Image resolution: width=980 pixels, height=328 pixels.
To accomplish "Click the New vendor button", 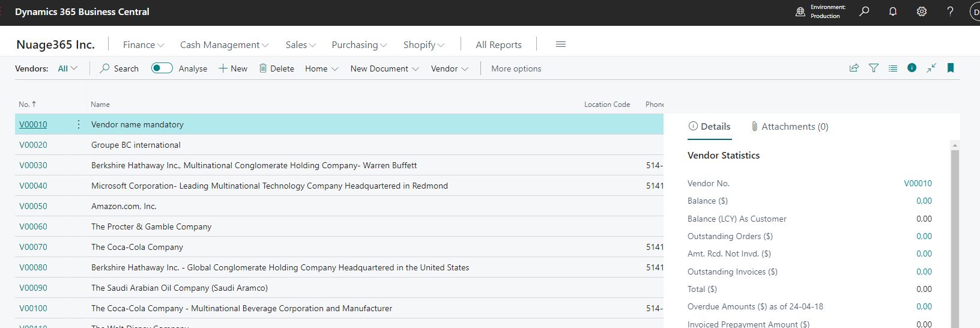I will pos(233,69).
